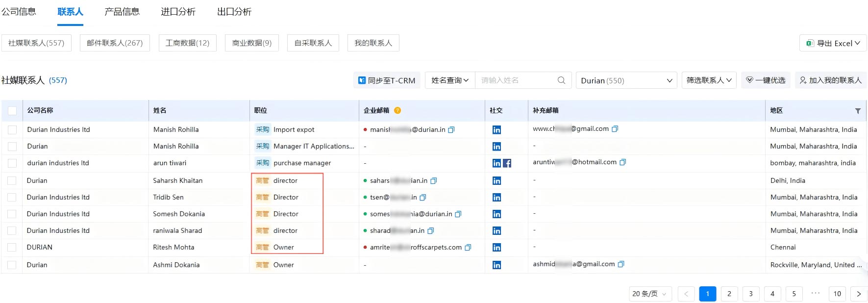Click the 采购 tag next to purchase manager
The image size is (868, 303).
263,163
